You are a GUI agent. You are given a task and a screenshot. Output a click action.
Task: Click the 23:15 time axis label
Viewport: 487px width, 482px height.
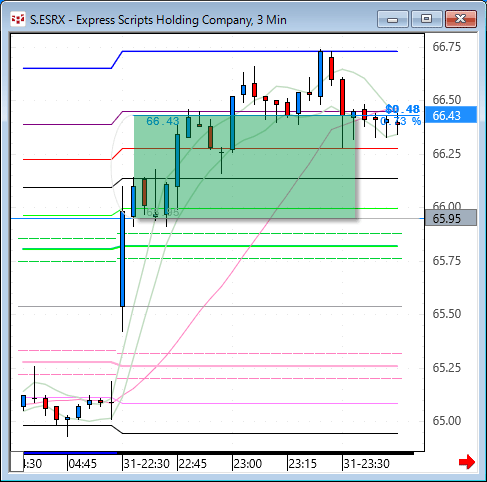click(302, 464)
